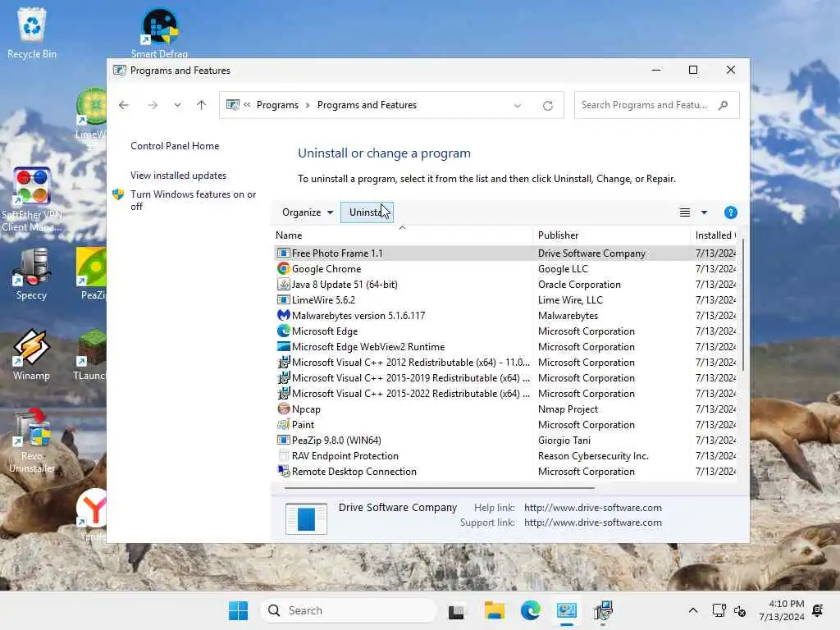Click the Programs and Features breadcrumb
The width and height of the screenshot is (840, 630).
367,105
